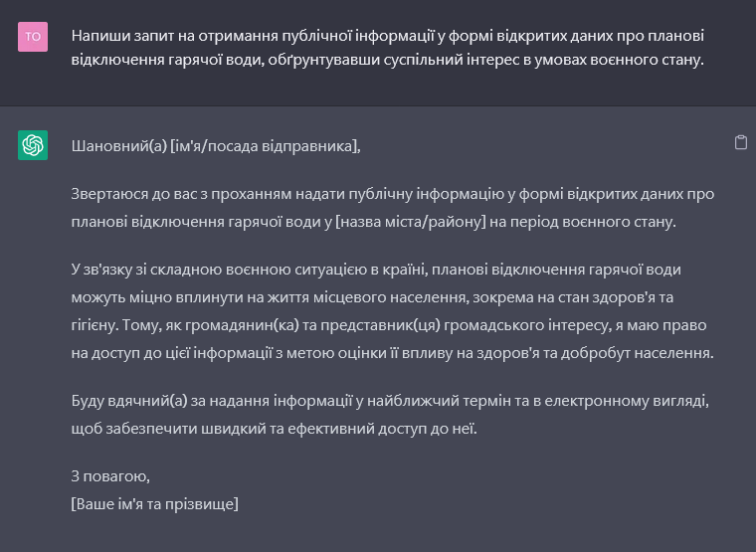The width and height of the screenshot is (756, 552).
Task: Click the pink "TO" user avatar
Action: pyautogui.click(x=33, y=37)
